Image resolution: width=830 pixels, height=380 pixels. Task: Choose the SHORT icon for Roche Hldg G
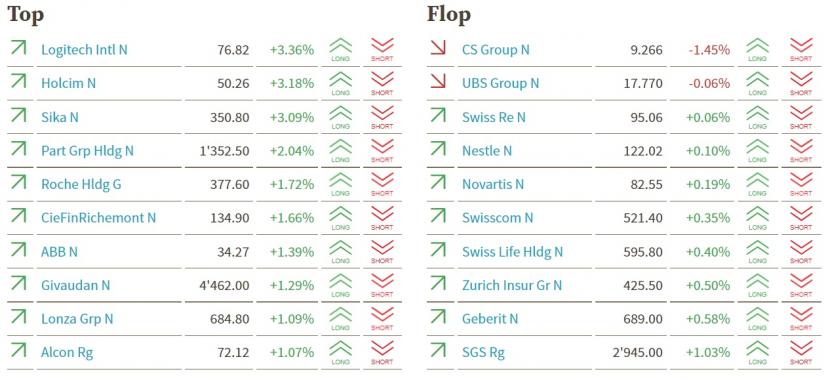(382, 184)
